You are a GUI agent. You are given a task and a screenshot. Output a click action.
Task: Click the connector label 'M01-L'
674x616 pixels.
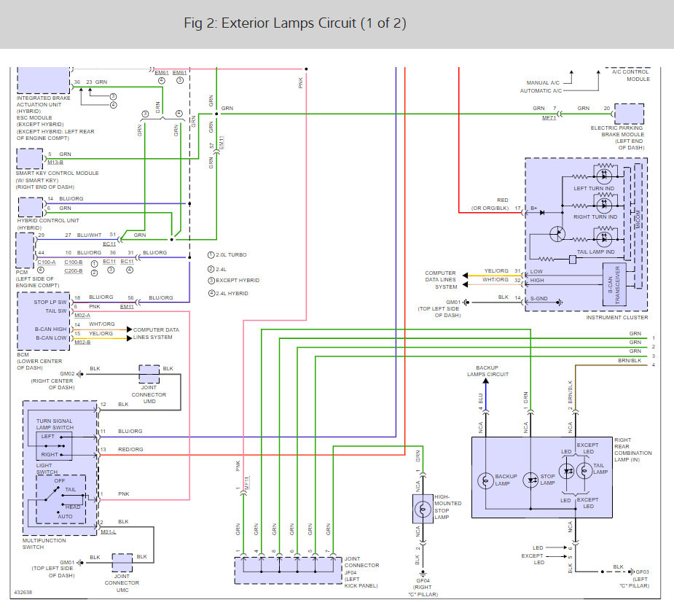[x=109, y=532]
